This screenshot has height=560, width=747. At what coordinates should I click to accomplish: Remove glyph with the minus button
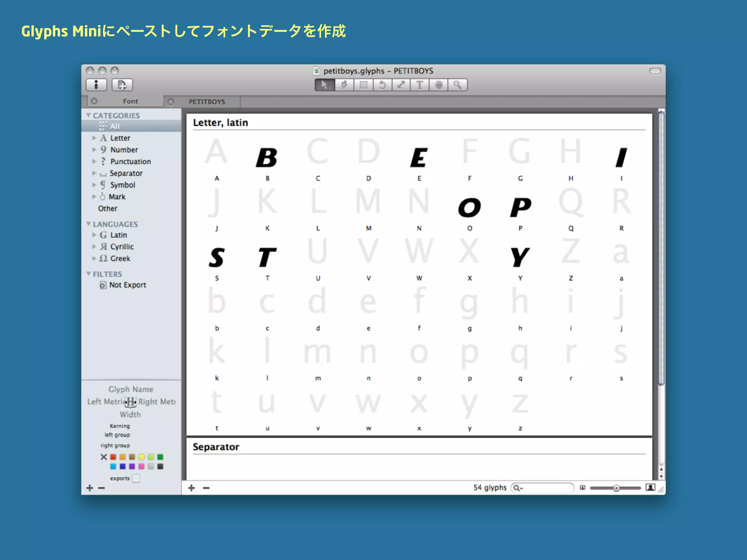[206, 488]
